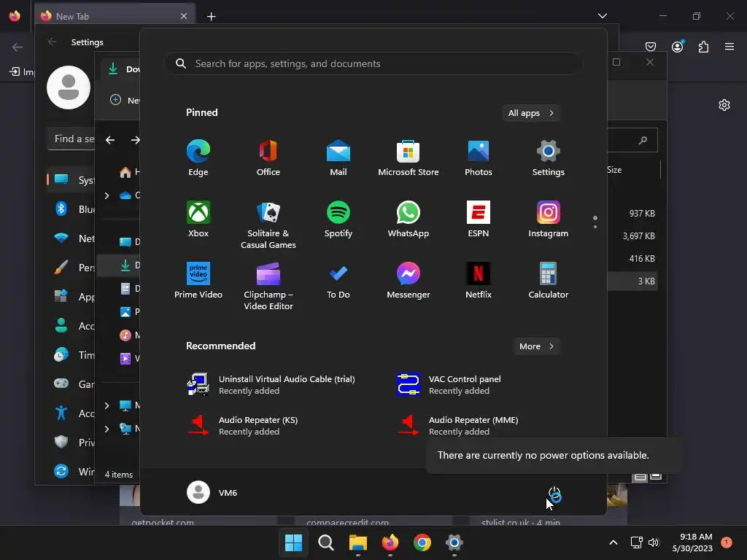Launch Netflix from Pinned
747x560 pixels.
pos(479,281)
